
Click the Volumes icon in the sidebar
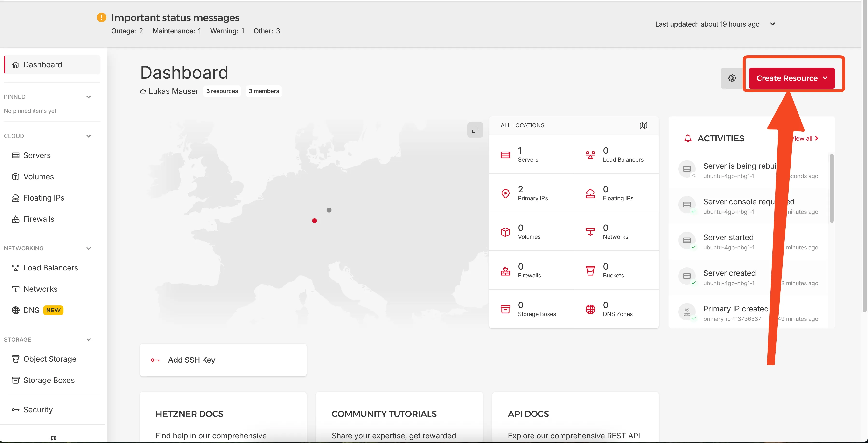click(15, 176)
